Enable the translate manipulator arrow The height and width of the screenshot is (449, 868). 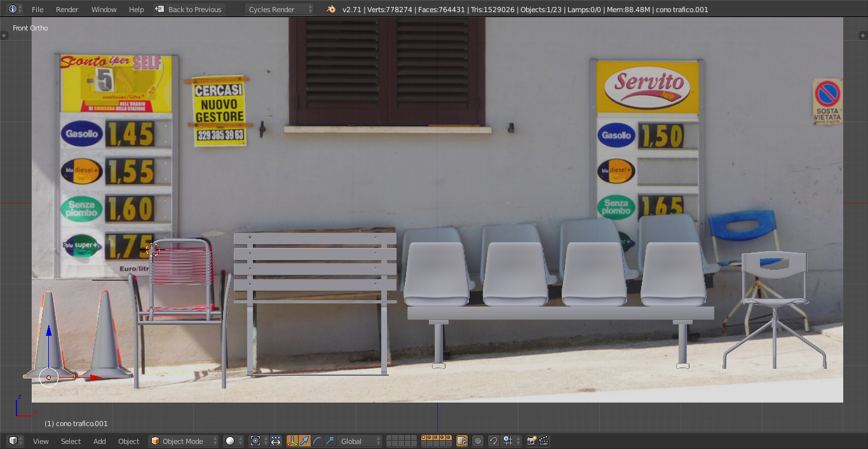click(305, 441)
